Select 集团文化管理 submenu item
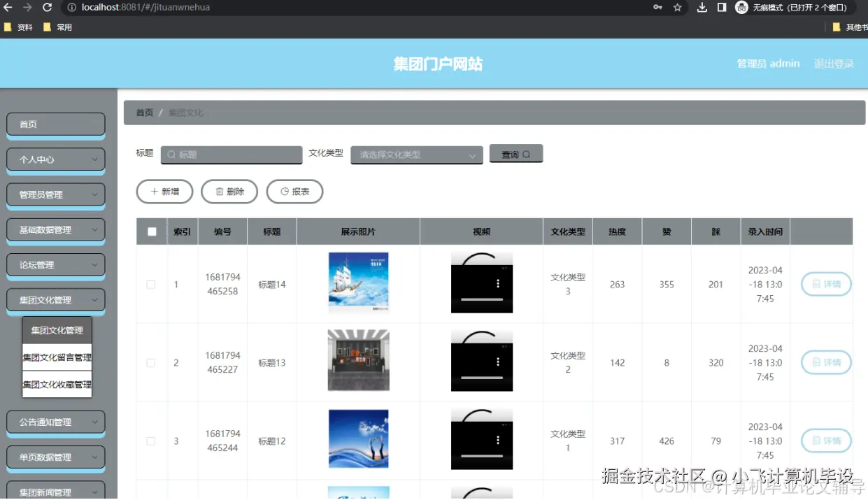Image resolution: width=868 pixels, height=500 pixels. [x=57, y=330]
